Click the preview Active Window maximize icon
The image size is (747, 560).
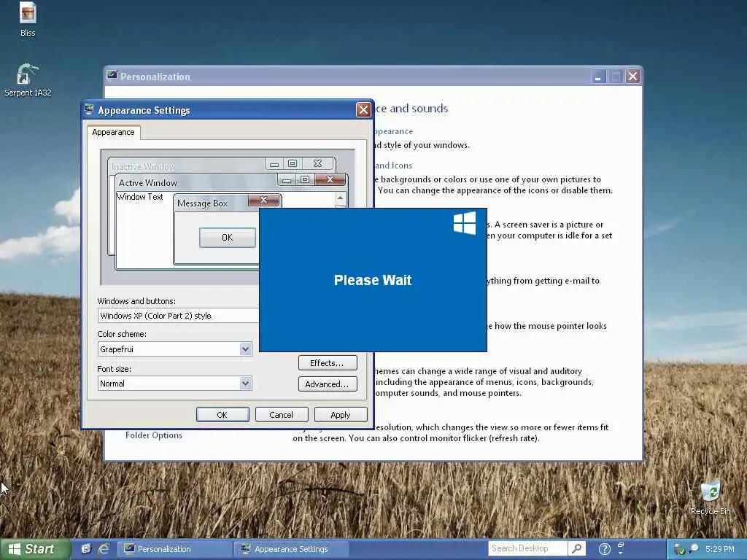[x=305, y=179]
